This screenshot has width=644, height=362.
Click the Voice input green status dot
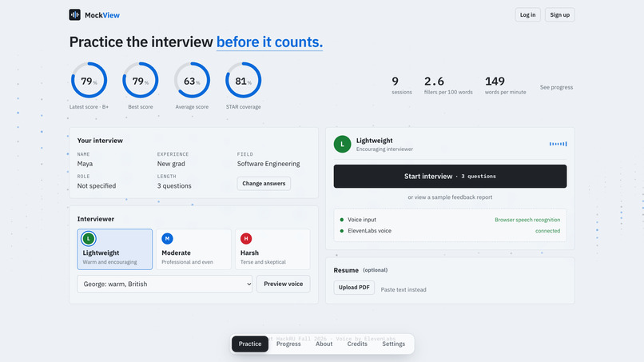click(342, 220)
